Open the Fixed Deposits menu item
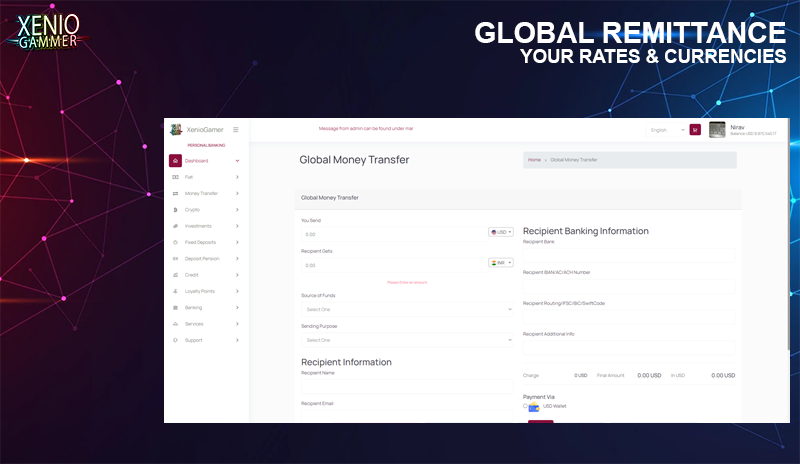 [x=205, y=242]
